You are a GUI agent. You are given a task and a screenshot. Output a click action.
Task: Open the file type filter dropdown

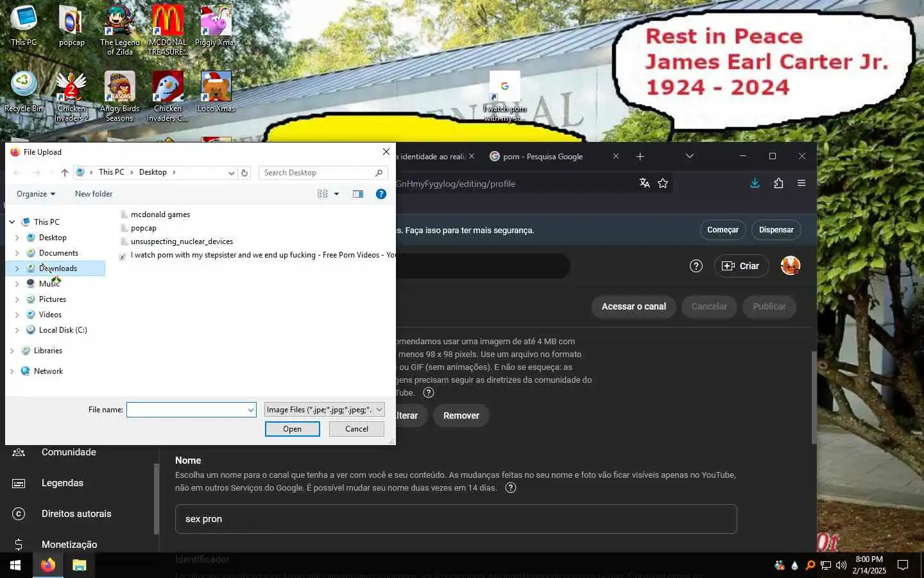379,410
